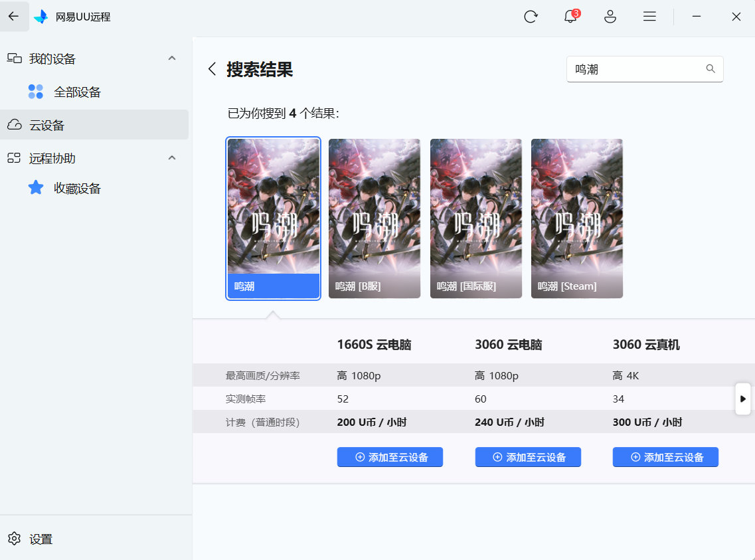Click the 300 U币 / 小时 price

pyautogui.click(x=647, y=422)
